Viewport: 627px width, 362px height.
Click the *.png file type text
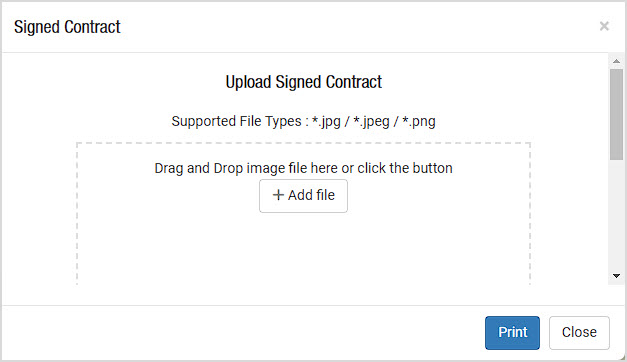pos(419,121)
